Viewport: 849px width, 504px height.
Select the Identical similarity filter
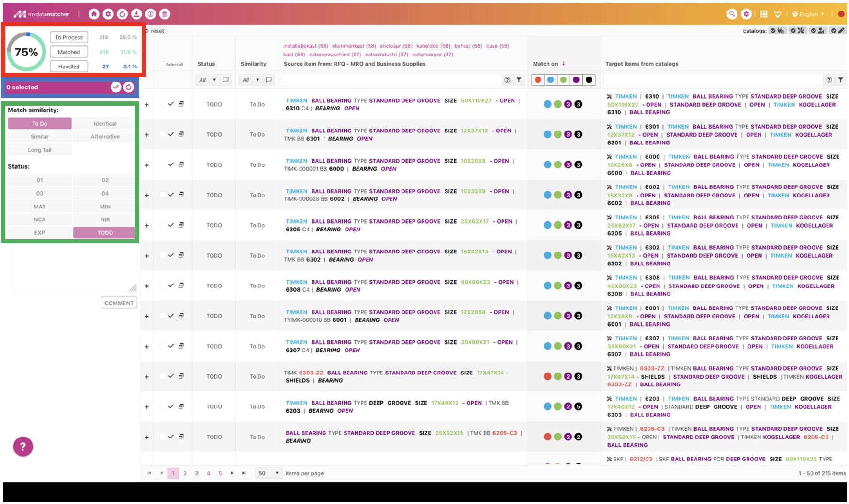pos(105,123)
